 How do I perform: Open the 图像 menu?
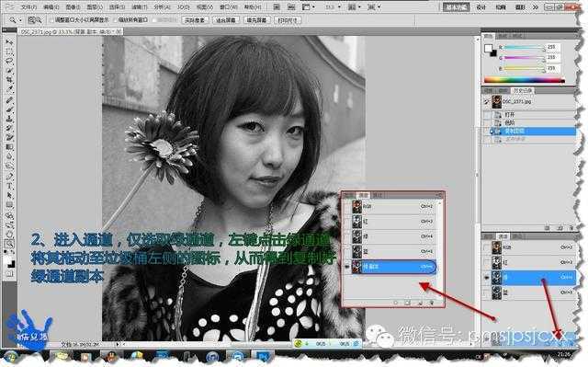73,7
